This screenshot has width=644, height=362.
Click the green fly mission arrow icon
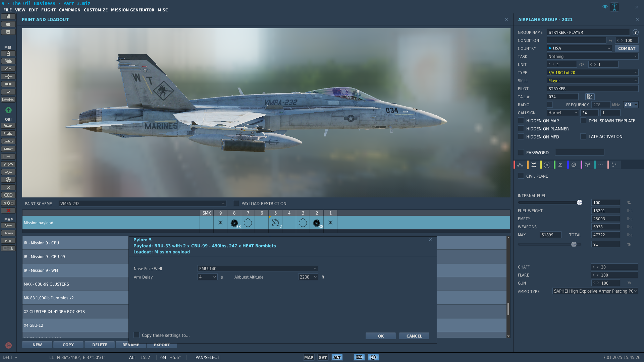click(x=8, y=110)
